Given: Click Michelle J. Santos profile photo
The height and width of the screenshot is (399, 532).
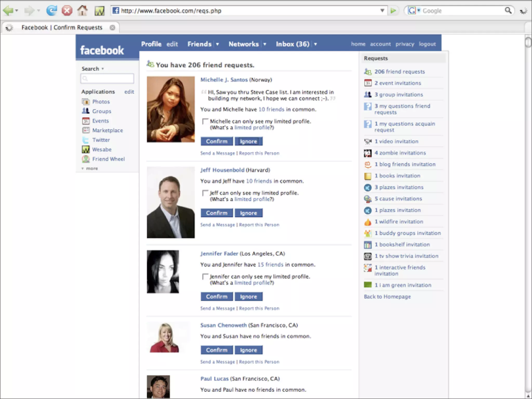Looking at the screenshot, I should 171,109.
